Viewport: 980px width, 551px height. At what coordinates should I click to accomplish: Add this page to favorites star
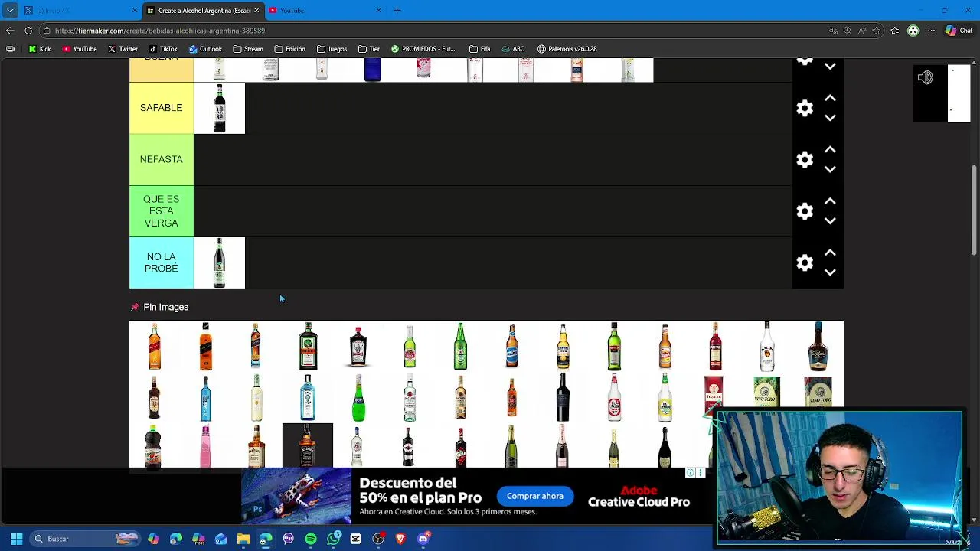pyautogui.click(x=877, y=31)
